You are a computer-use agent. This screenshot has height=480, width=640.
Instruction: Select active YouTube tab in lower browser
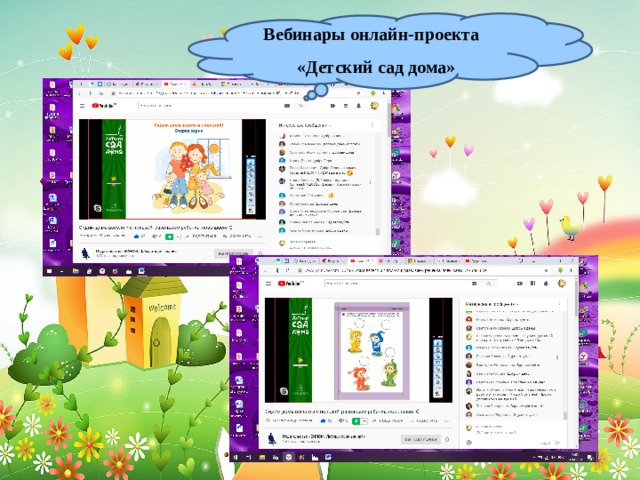click(361, 260)
